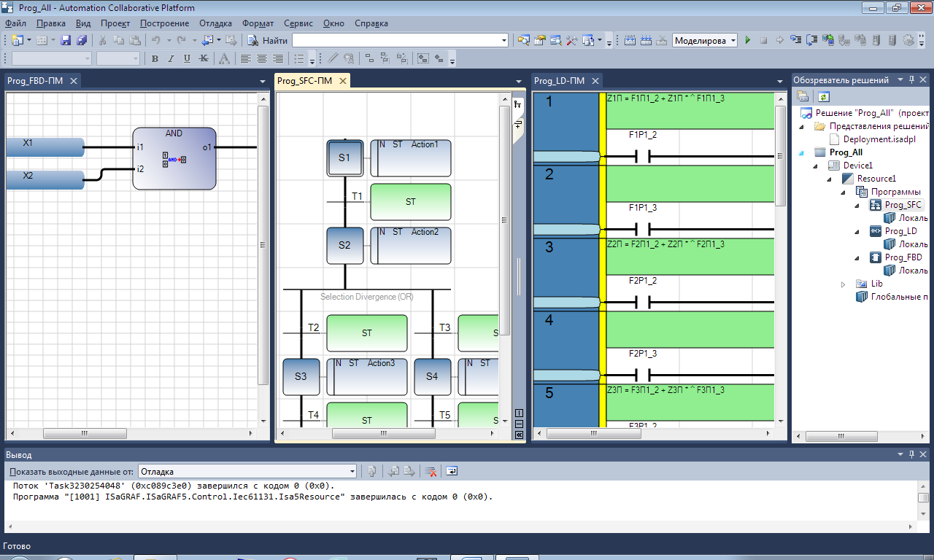Viewport: 934px width, 560px height.
Task: Click the Solution Explorer toolbar icon
Action: pos(523,40)
